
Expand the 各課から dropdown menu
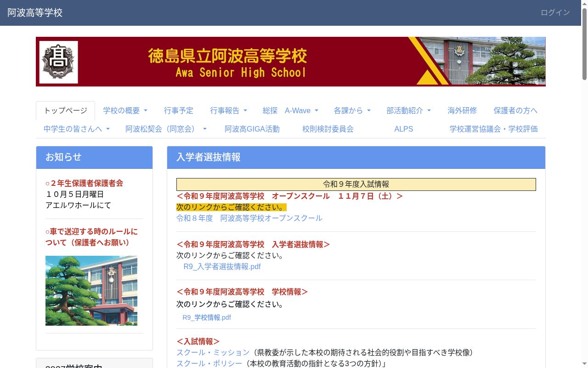coord(352,110)
